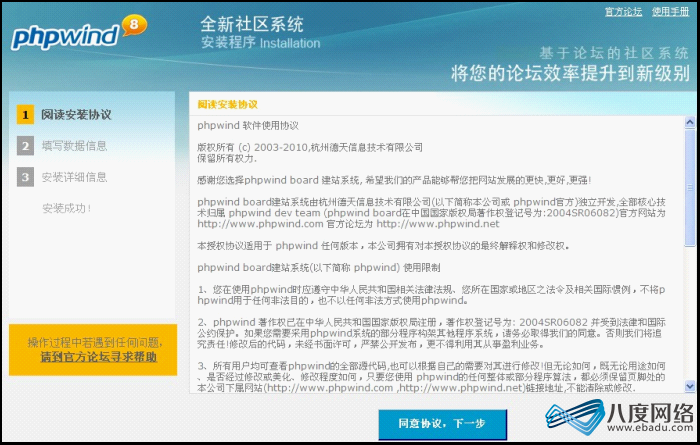Click the 阅读安装协议 step label
The width and height of the screenshot is (700, 445).
[x=76, y=115]
